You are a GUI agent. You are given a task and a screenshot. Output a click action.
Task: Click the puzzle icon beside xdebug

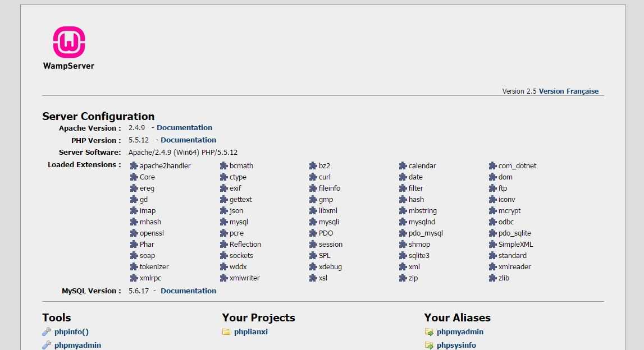[x=313, y=266]
